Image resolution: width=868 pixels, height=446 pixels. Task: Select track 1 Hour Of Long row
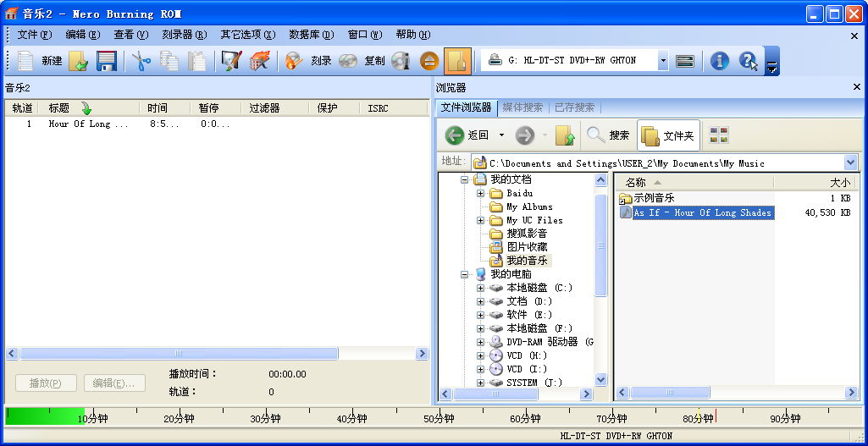[216, 124]
